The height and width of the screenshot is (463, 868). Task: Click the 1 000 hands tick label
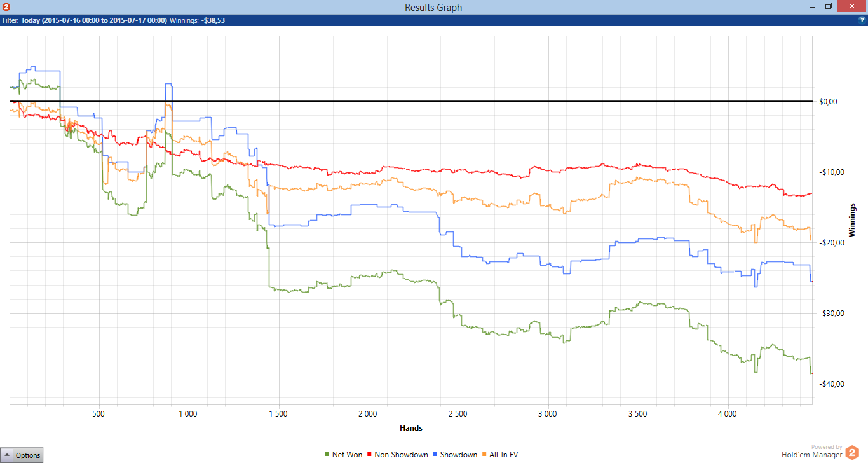point(188,413)
